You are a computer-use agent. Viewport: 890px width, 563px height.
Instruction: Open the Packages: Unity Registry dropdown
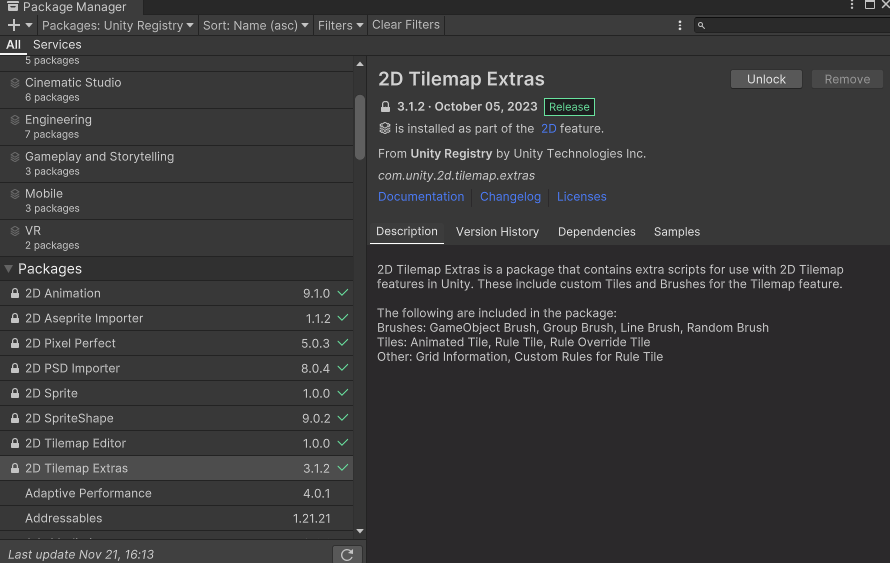point(117,26)
